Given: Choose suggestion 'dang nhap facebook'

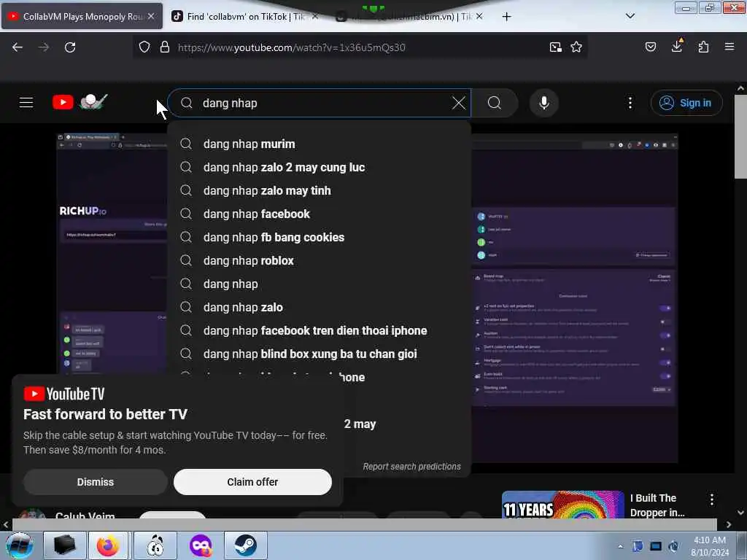Looking at the screenshot, I should point(320,214).
